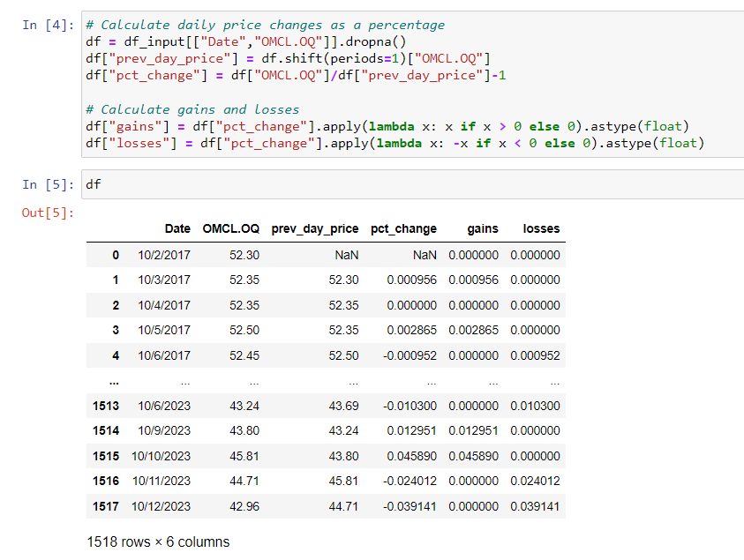Click the gains column header
The height and width of the screenshot is (560, 744).
(x=483, y=228)
